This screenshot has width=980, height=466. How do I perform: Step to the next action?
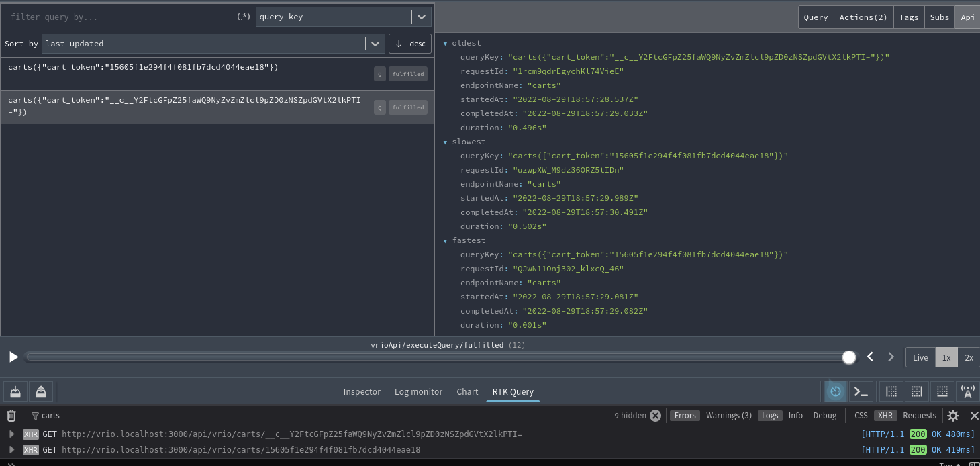[x=891, y=357]
